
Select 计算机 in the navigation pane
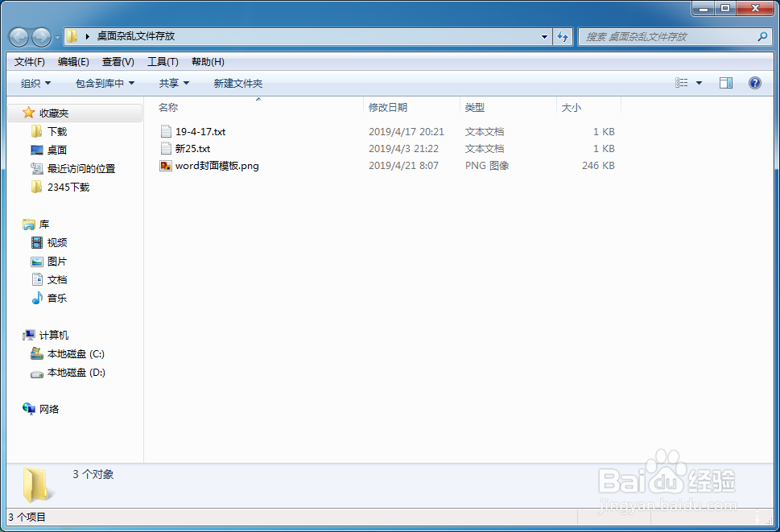click(x=54, y=336)
